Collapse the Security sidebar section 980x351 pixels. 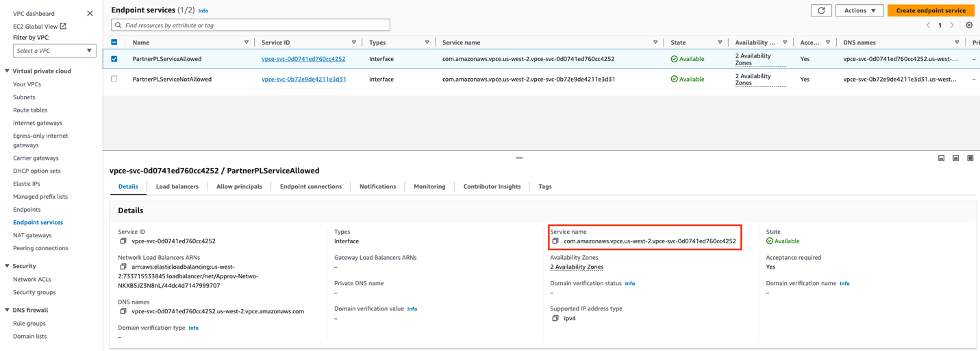(x=7, y=266)
